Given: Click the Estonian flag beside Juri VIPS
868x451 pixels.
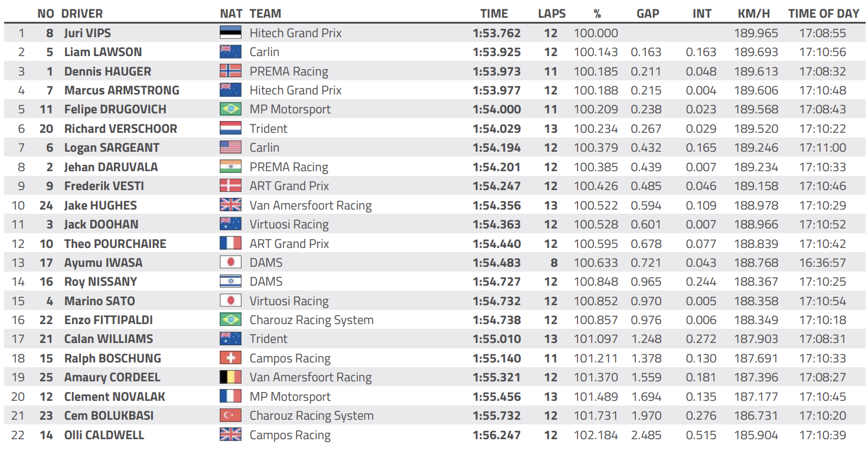Looking at the screenshot, I should point(230,33).
